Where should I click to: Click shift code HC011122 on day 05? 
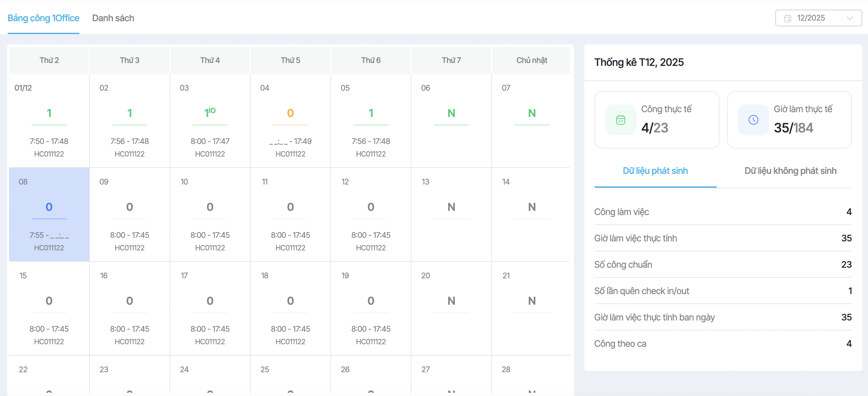pos(371,154)
